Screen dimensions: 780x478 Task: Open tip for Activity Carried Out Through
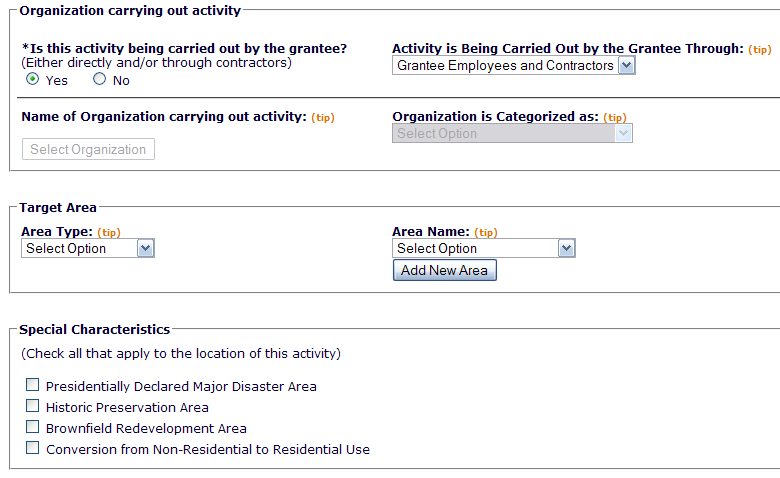pyautogui.click(x=760, y=49)
